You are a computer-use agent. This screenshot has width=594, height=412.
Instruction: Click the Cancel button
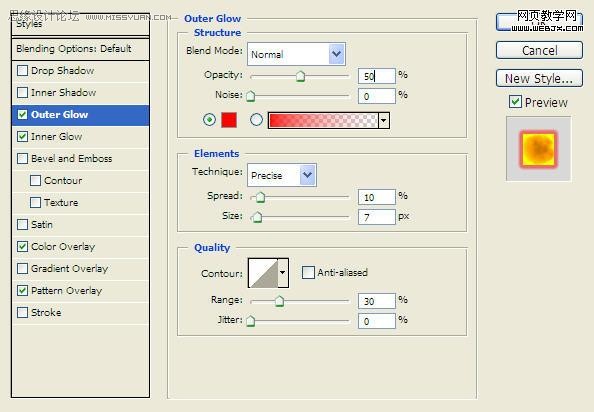tap(539, 50)
